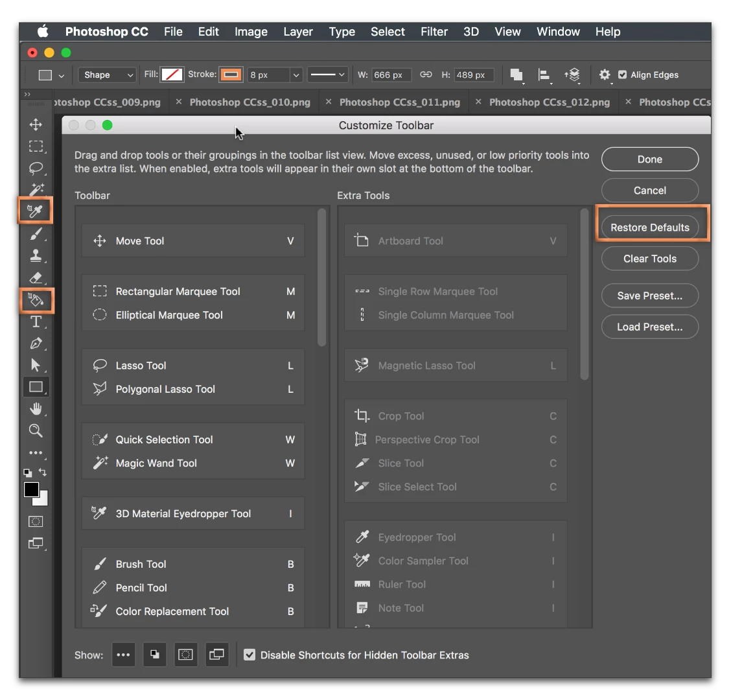Viewport: 731px width, 700px height.
Task: Open the tool preset picker dropdown arrow
Action: tap(62, 75)
